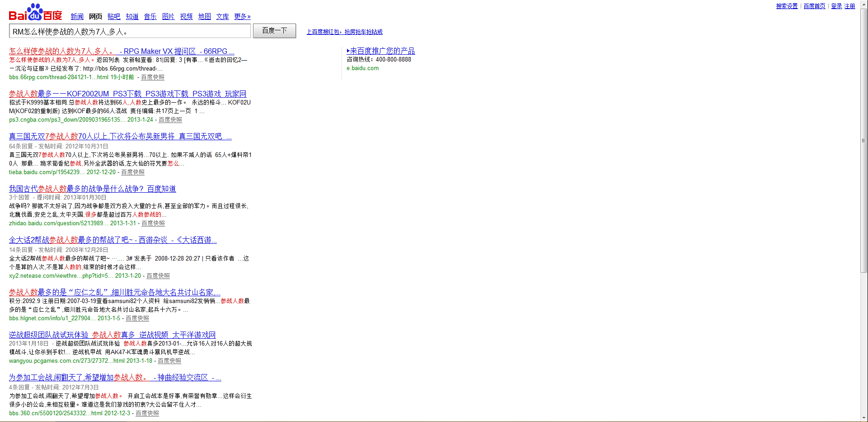Click the 14条回复 发帖时间 2008年12月28日 line
Image resolution: width=868 pixels, height=422 pixels.
(x=59, y=250)
